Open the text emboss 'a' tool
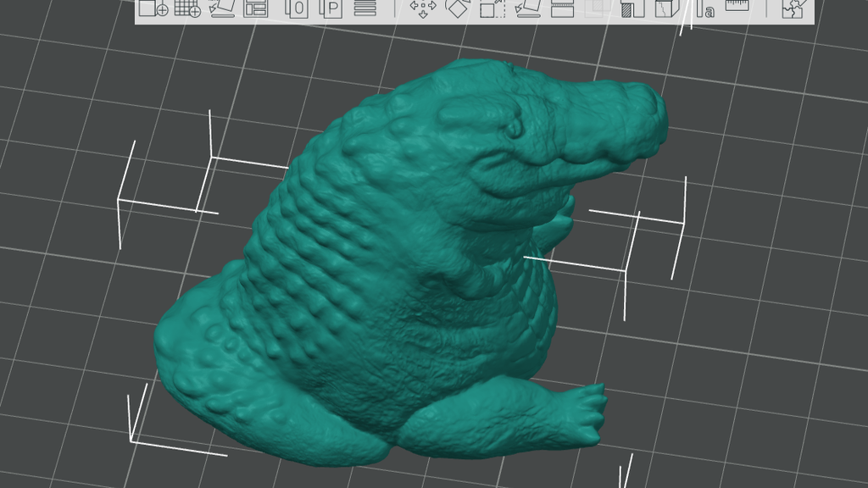Viewport: 868px width, 488px height. point(704,8)
